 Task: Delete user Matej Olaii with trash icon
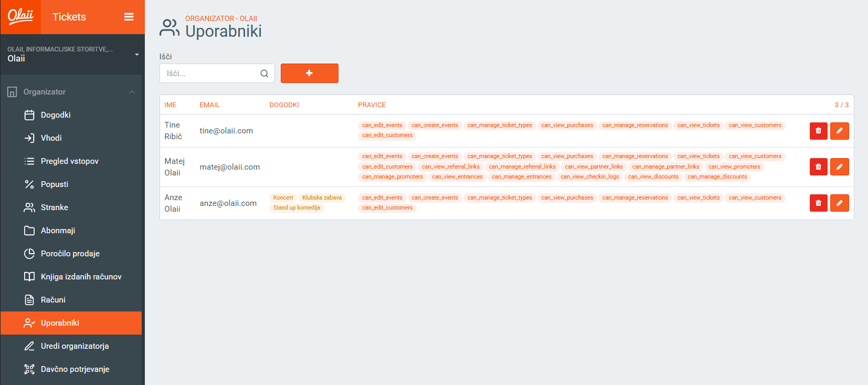(818, 167)
